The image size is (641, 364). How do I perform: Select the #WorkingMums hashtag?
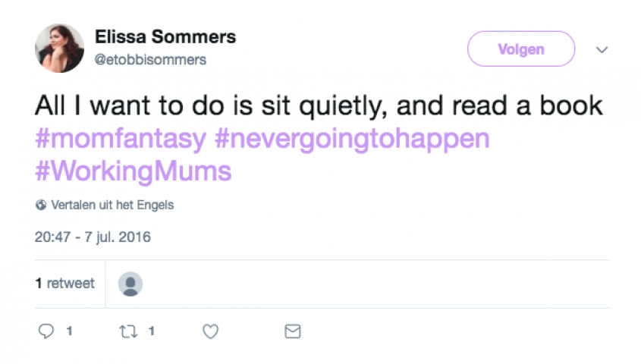pos(133,171)
